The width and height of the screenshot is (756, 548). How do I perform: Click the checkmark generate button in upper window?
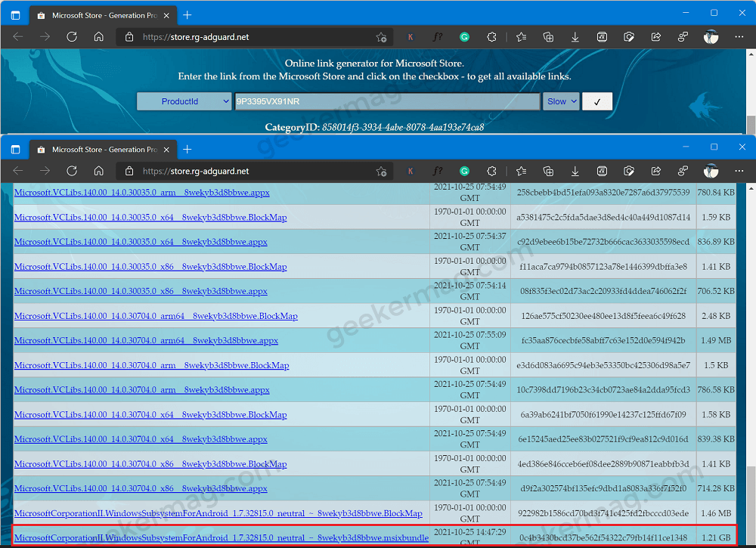pyautogui.click(x=597, y=101)
